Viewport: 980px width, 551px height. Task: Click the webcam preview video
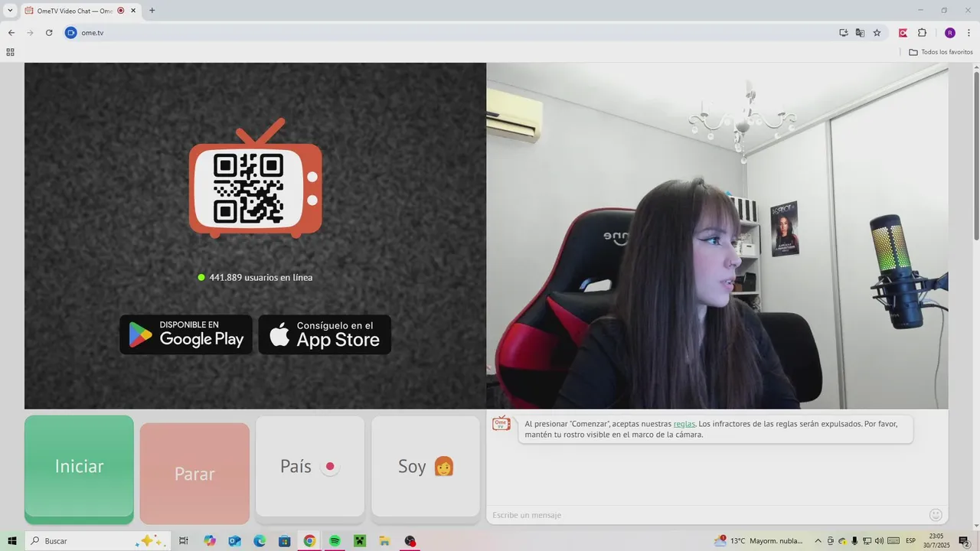point(717,236)
